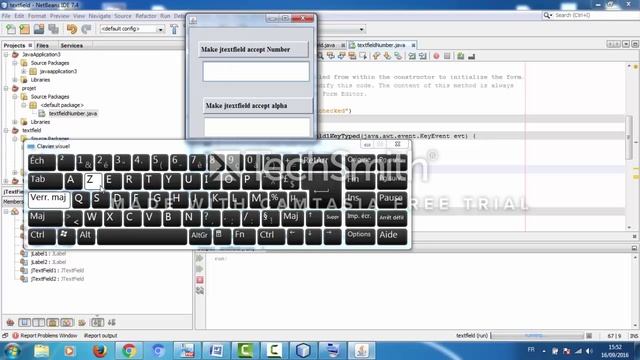Switch to the Services tab

click(x=71, y=45)
